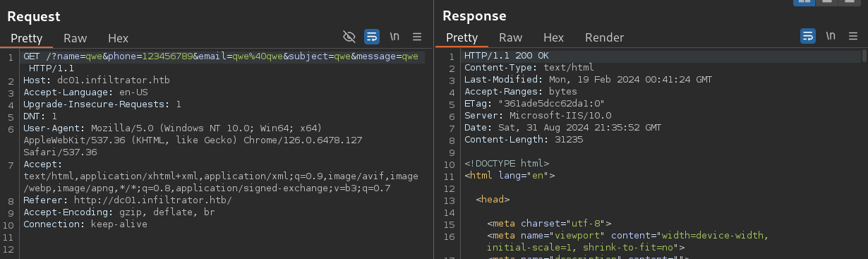The height and width of the screenshot is (259, 868).
Task: Select the side-by-side layout icon
Action: tap(804, 2)
